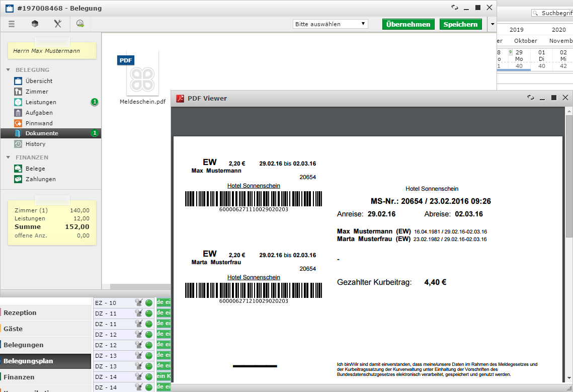Click the 2019 year header in the calendar
Viewport: 573px width, 392px height.
516,30
